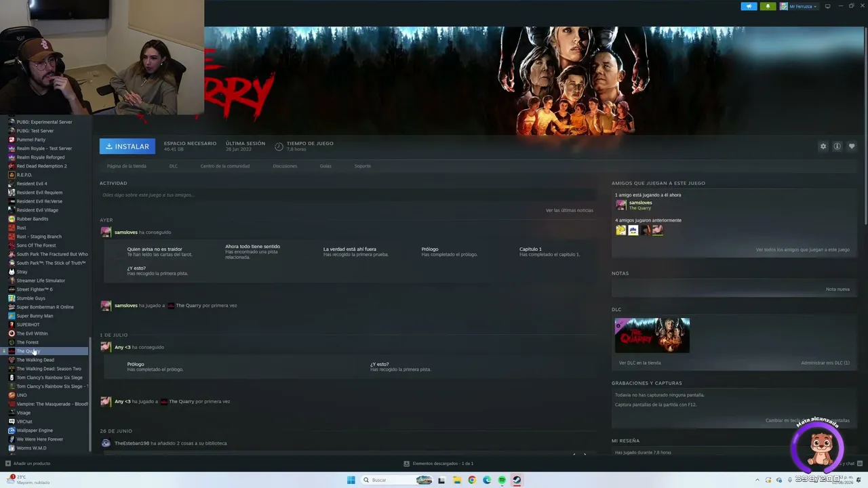Select Pummel Party in library

coord(31,140)
